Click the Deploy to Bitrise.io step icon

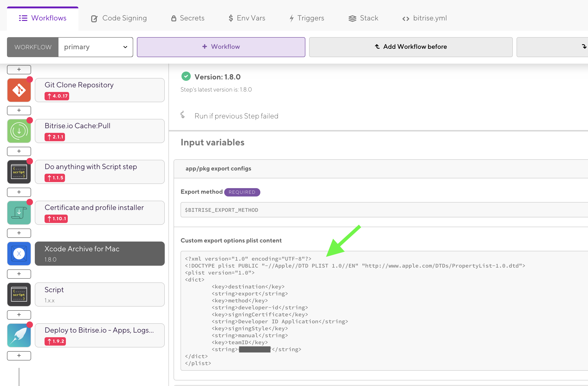19,335
